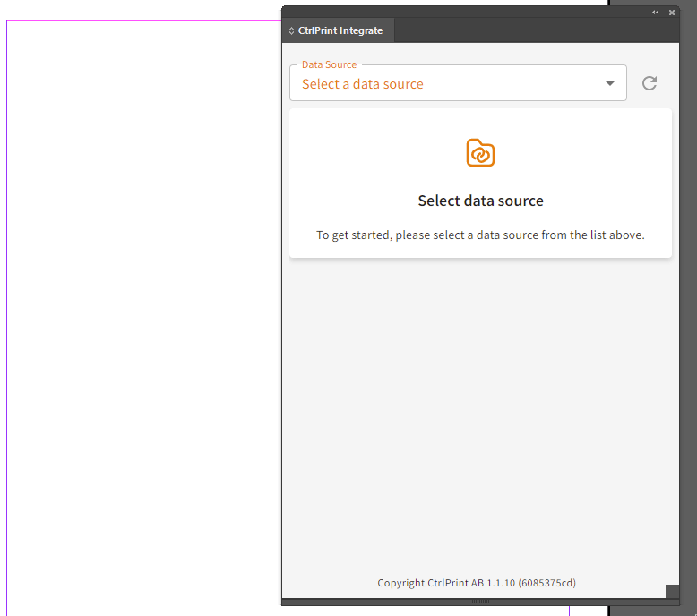Click the bottom edge gripper of the panel
Screen dimensions: 697x616
[480, 602]
